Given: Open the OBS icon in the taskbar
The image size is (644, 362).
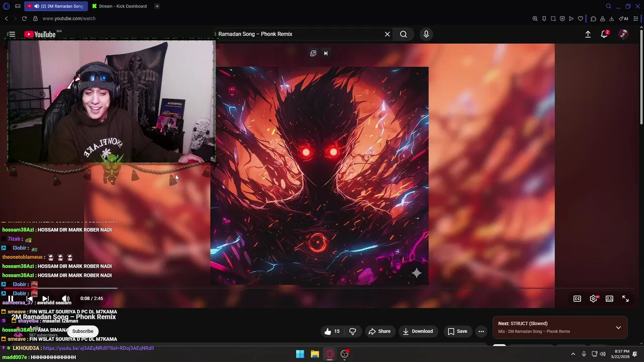Looking at the screenshot, I should pos(345,354).
